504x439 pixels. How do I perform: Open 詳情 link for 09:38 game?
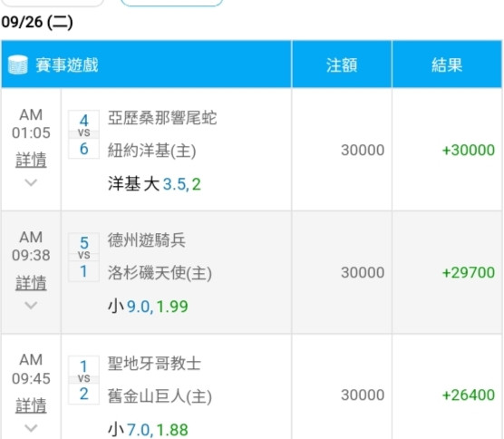tap(31, 283)
